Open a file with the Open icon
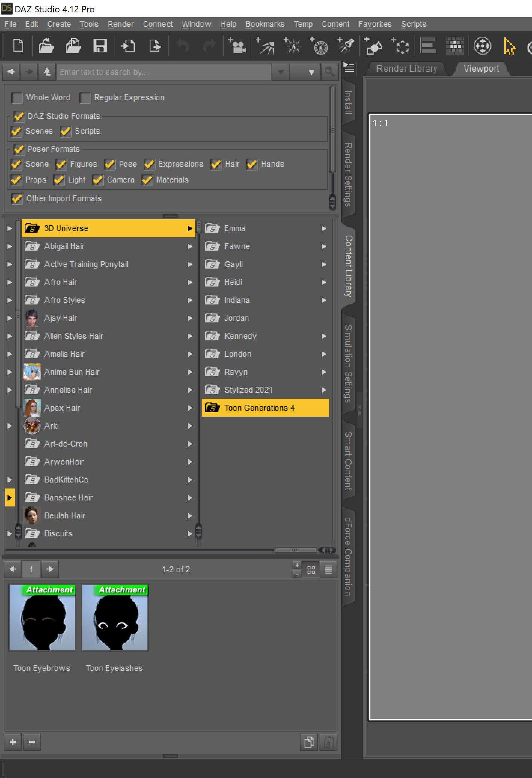 point(46,46)
